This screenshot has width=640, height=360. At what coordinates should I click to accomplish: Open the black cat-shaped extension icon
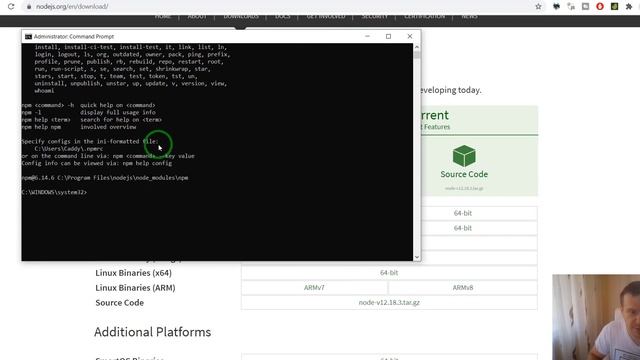tap(556, 7)
